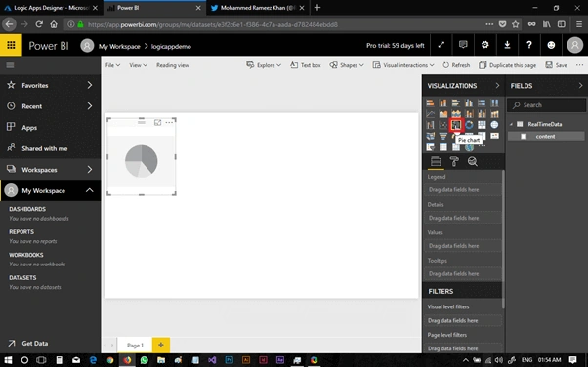Pick the 100% stacked bar chart icon
Image resolution: width=588 pixels, height=367 pixels.
482,102
